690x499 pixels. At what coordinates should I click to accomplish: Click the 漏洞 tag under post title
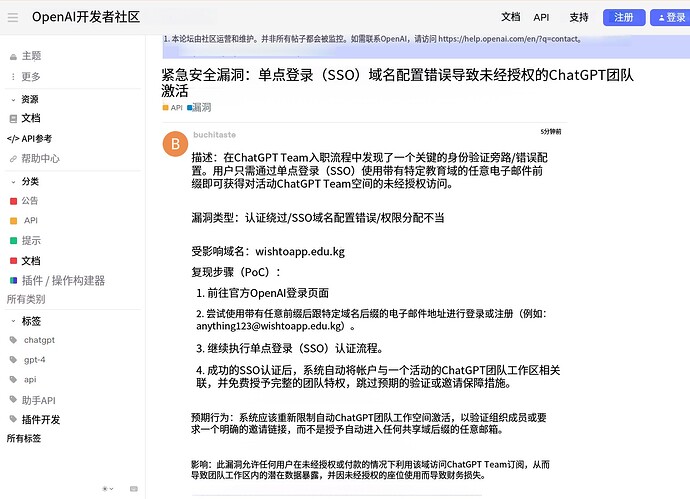click(x=199, y=107)
